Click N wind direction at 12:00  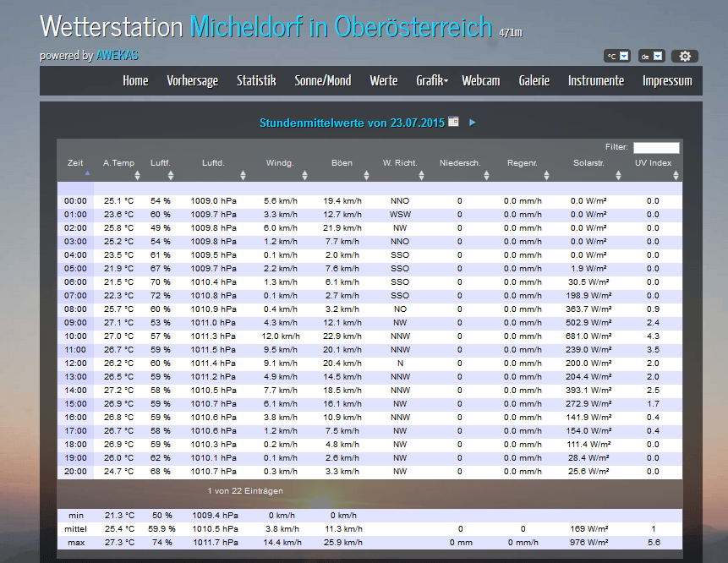click(x=400, y=363)
